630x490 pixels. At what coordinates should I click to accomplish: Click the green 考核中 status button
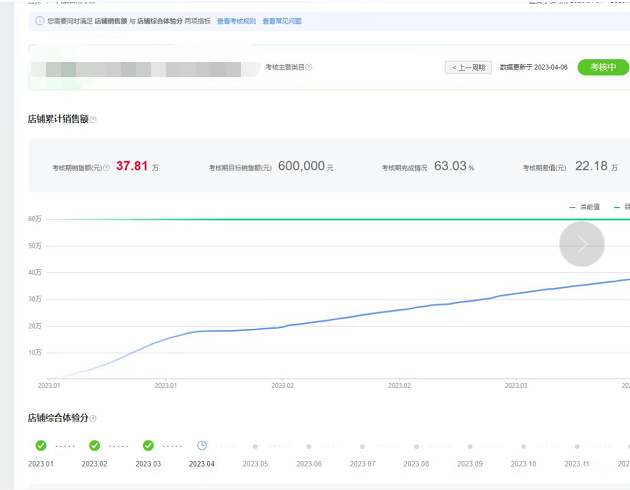[x=603, y=67]
